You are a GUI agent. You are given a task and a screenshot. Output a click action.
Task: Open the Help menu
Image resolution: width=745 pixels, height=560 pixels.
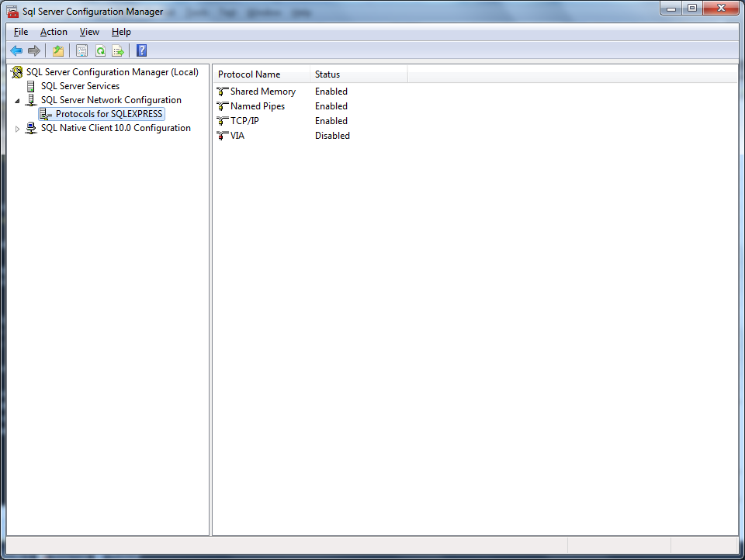(x=121, y=32)
